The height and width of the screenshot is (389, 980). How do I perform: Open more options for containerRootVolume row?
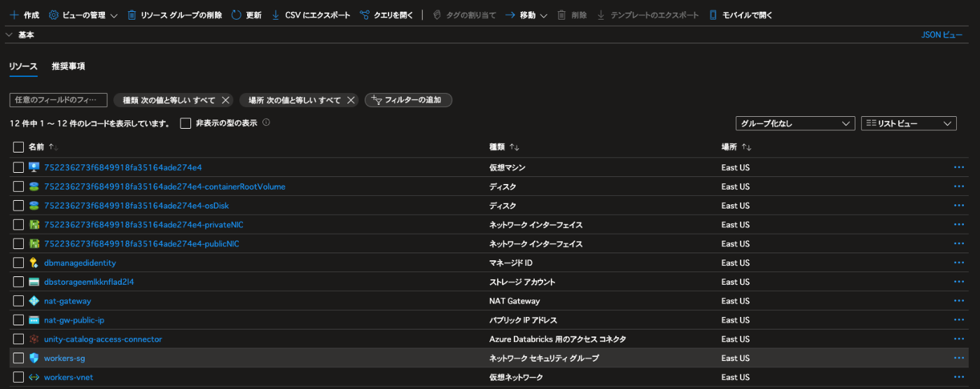pos(959,187)
